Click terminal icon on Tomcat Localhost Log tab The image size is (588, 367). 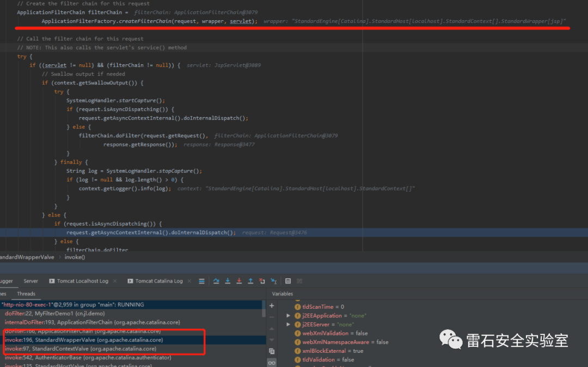click(52, 281)
